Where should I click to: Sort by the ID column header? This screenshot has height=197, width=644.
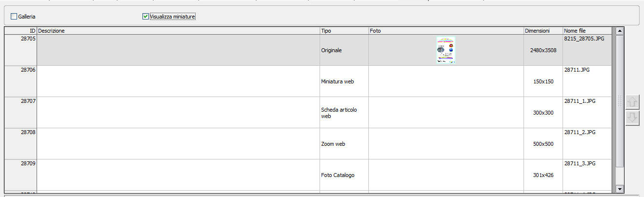[20, 31]
